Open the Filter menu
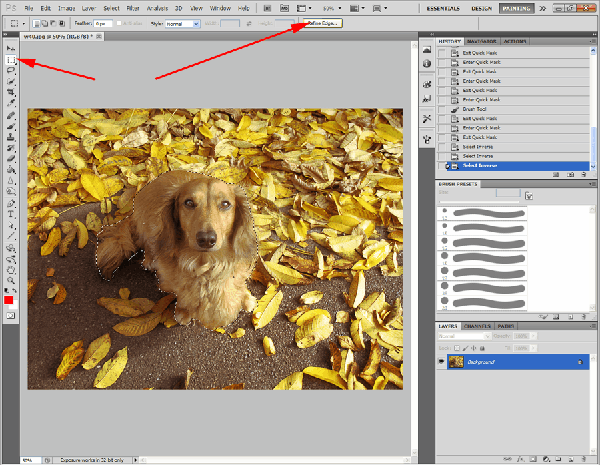Viewport: 600px width, 465px height. tap(129, 7)
